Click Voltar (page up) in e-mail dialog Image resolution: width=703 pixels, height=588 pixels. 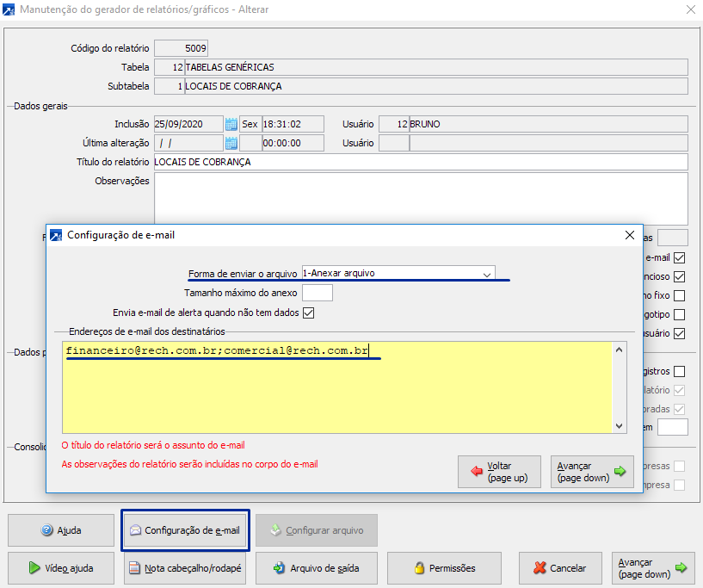(x=500, y=472)
